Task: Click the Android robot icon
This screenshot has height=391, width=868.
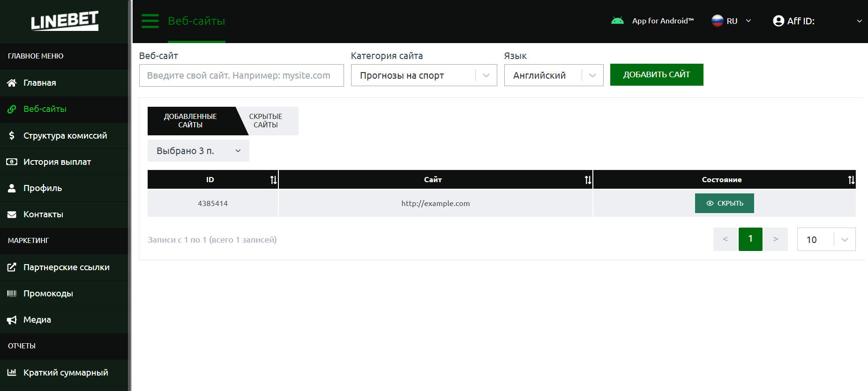Action: pyautogui.click(x=617, y=21)
